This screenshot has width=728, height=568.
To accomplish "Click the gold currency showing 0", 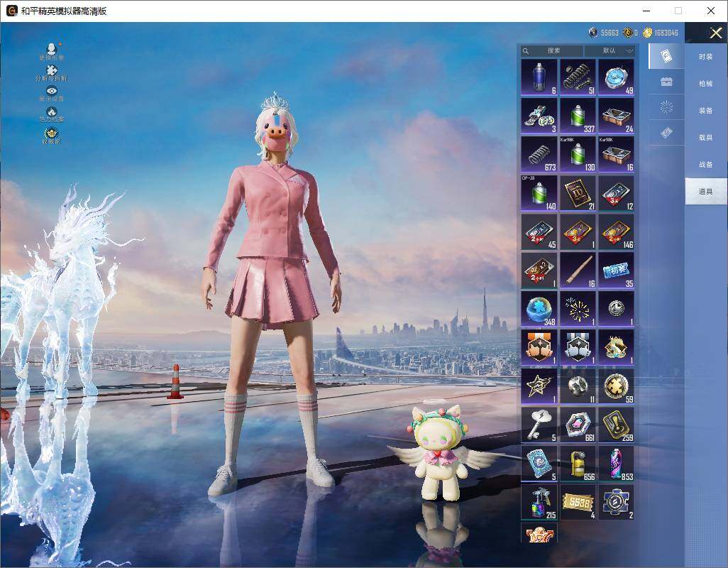I will [631, 33].
